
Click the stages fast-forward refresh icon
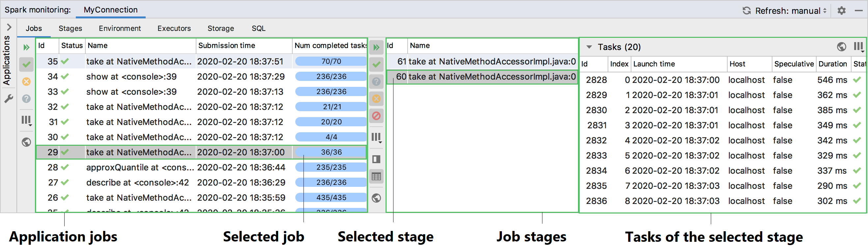376,47
